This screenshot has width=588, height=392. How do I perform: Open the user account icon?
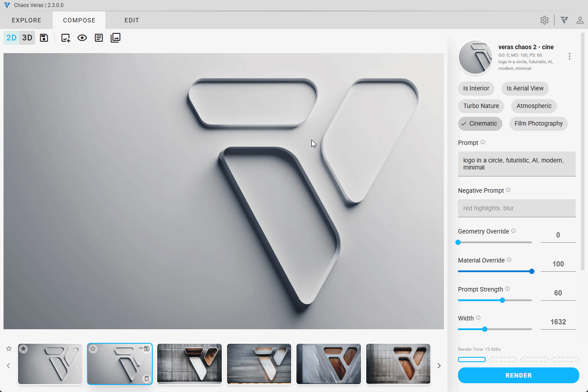(580, 20)
